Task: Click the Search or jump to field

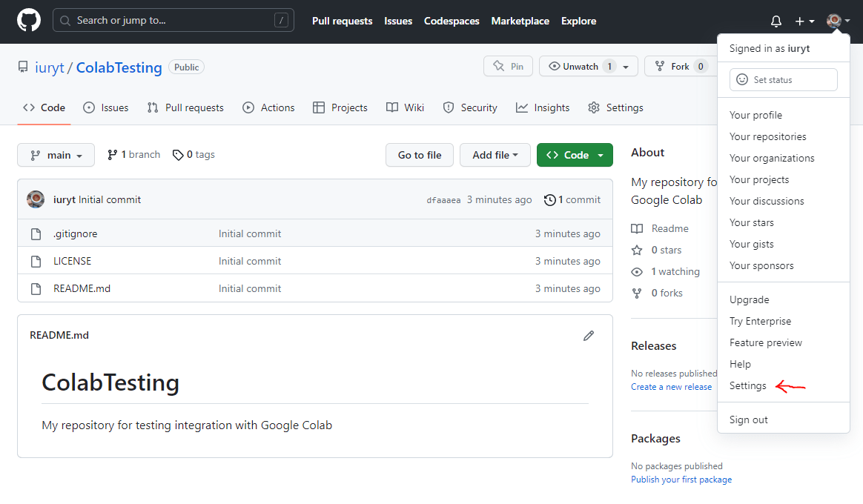Action: tap(173, 20)
